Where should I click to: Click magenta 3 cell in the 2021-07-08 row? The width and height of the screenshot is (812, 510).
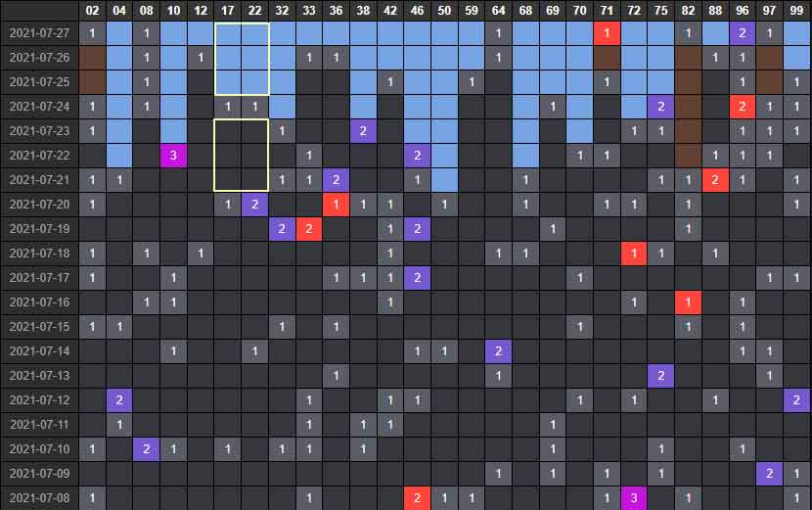(x=634, y=497)
